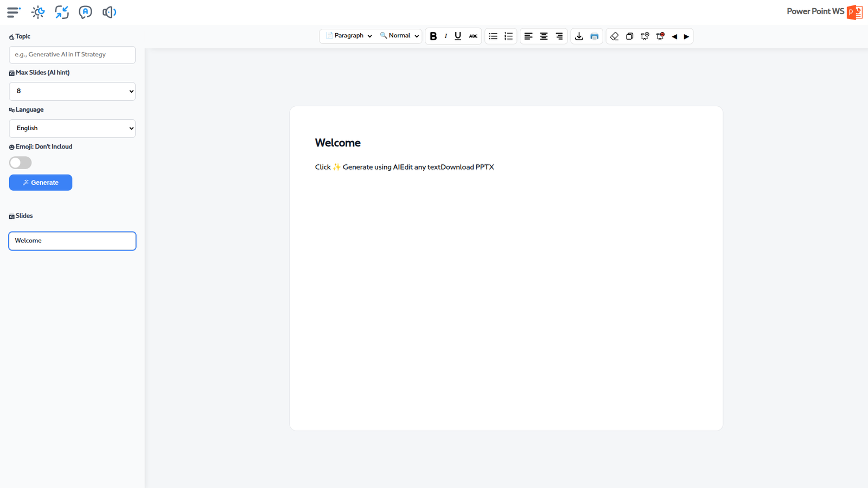
Task: Click the blue Generate button
Action: (41, 183)
